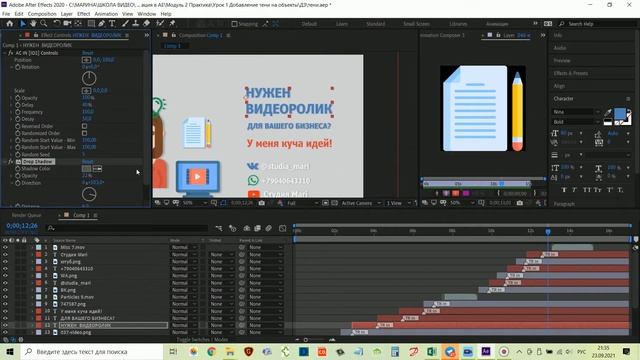Click Toggle Switches / Modes button
This screenshot has width=640, height=360.
pos(202,340)
